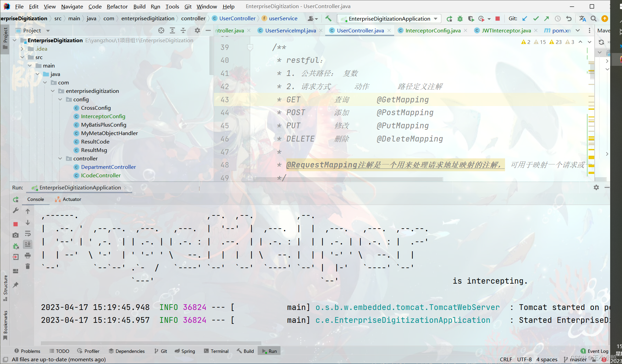Open Project panel settings gear

coord(197,30)
